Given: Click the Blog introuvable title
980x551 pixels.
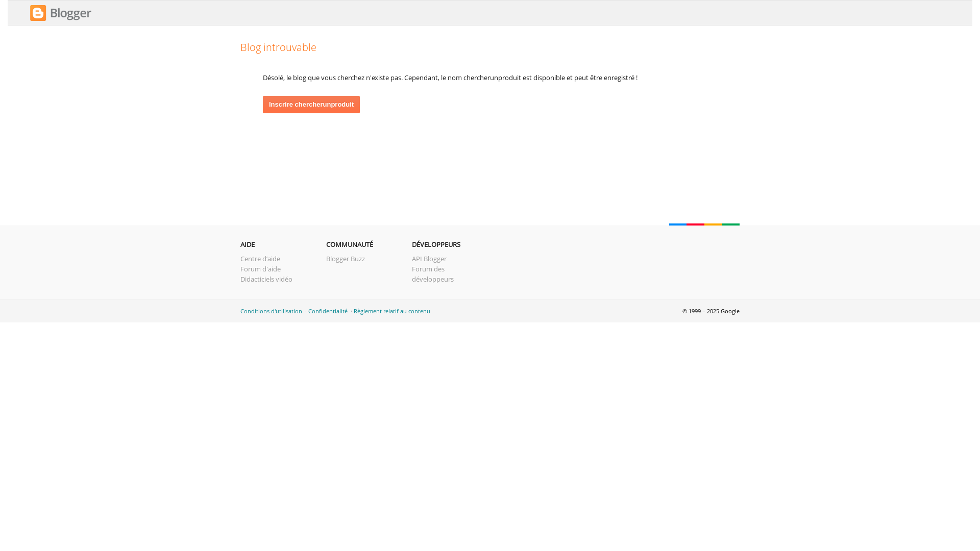Looking at the screenshot, I should coord(278,47).
